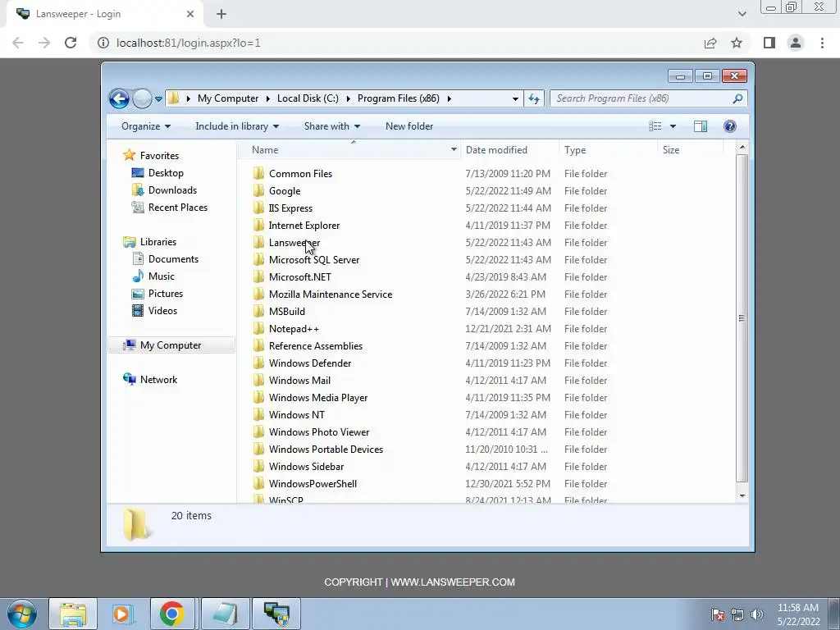Sort by Type column header

pos(575,150)
